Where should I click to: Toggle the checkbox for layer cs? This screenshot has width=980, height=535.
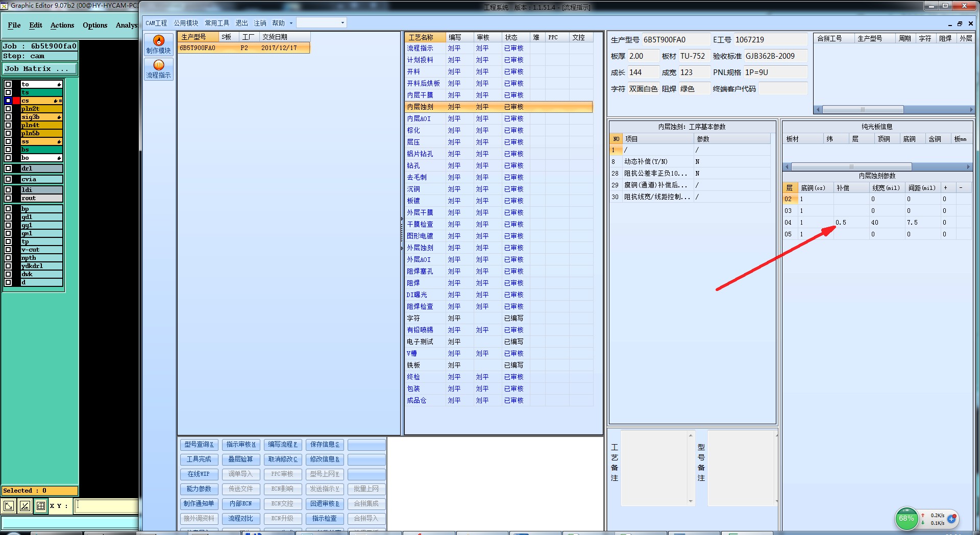point(8,101)
